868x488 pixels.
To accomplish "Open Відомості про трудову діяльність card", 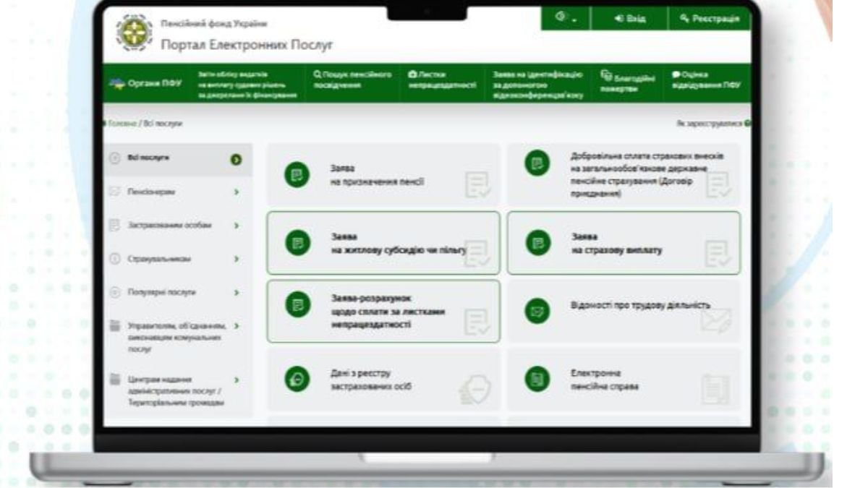I will 624,311.
